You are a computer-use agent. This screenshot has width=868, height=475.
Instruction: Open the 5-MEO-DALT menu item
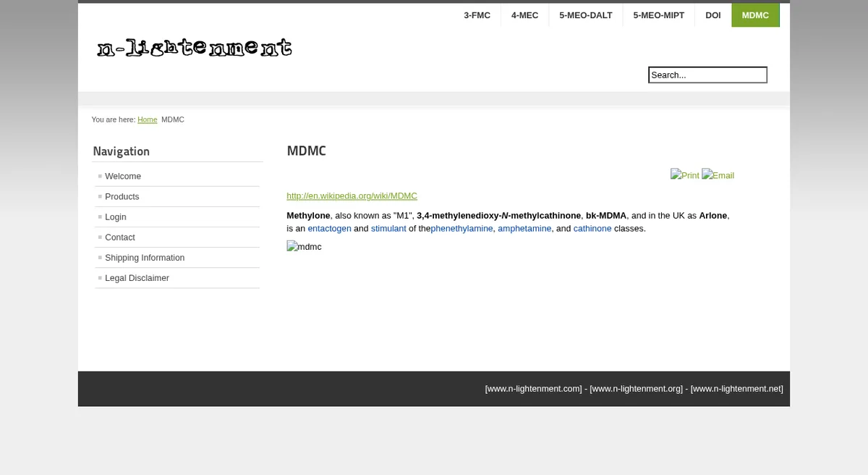click(586, 15)
